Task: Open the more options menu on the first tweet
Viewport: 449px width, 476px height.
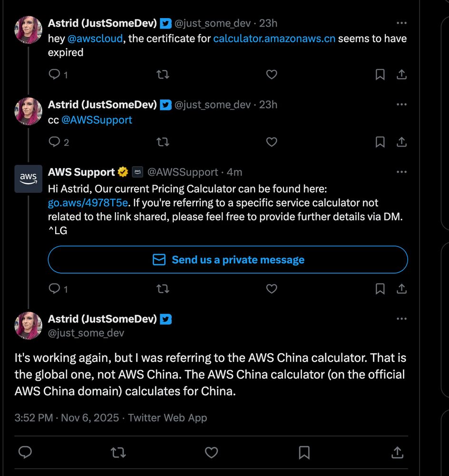Action: coord(401,22)
